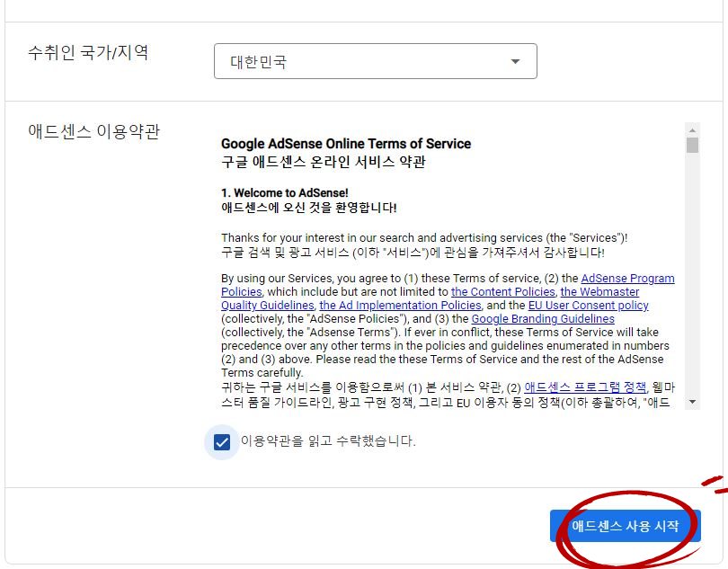Click the 이용약관을 읽고 수락했습니다. label text

point(328,440)
